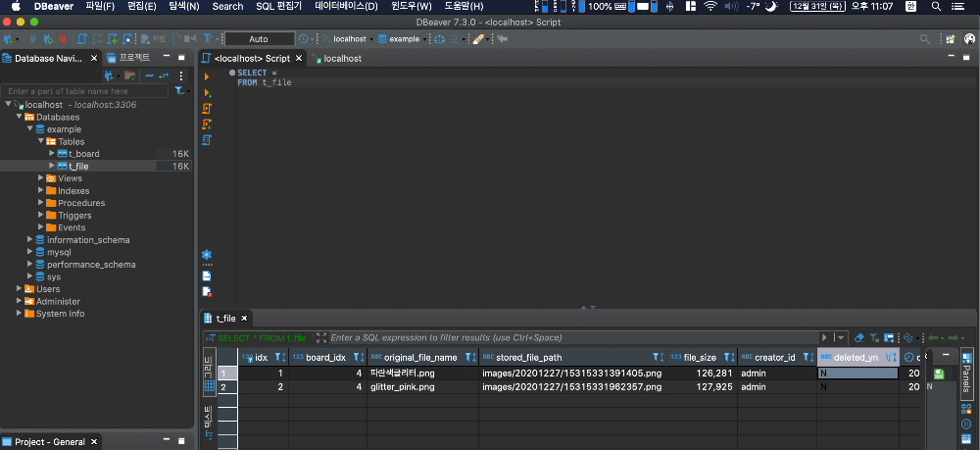The image size is (980, 450).
Task: Expand the information_schema database
Action: click(x=30, y=239)
